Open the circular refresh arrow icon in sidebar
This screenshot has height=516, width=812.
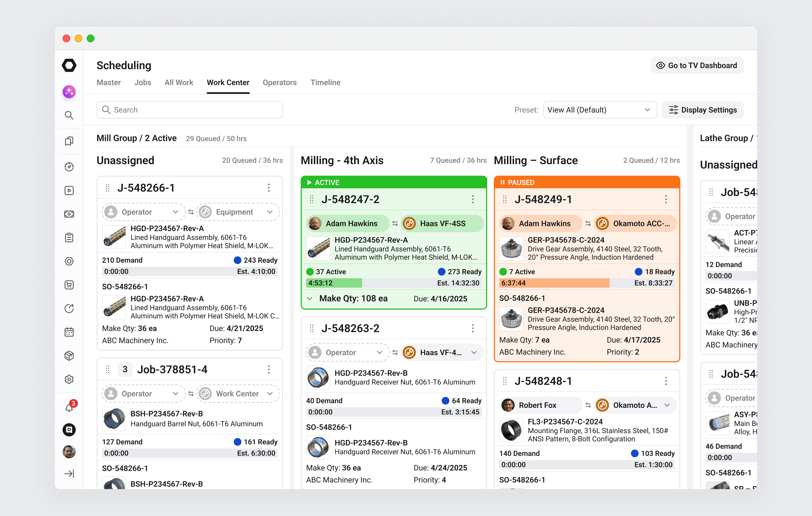pyautogui.click(x=69, y=309)
